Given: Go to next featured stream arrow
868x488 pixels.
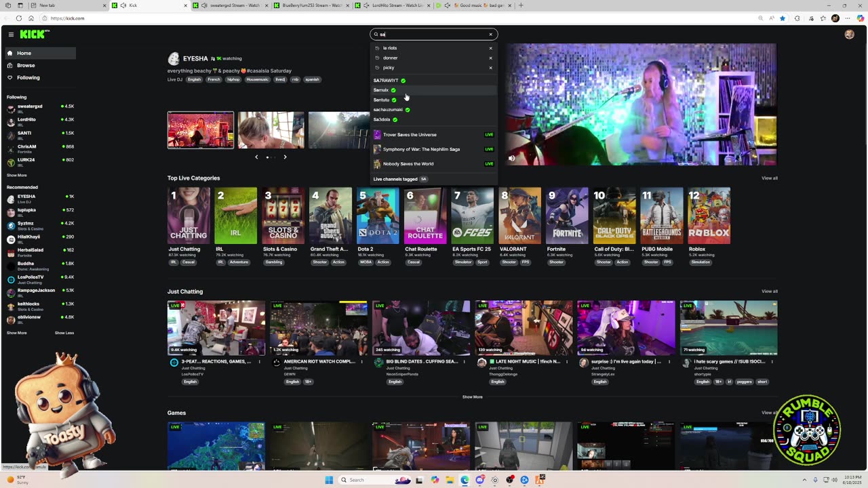Looking at the screenshot, I should [x=285, y=157].
